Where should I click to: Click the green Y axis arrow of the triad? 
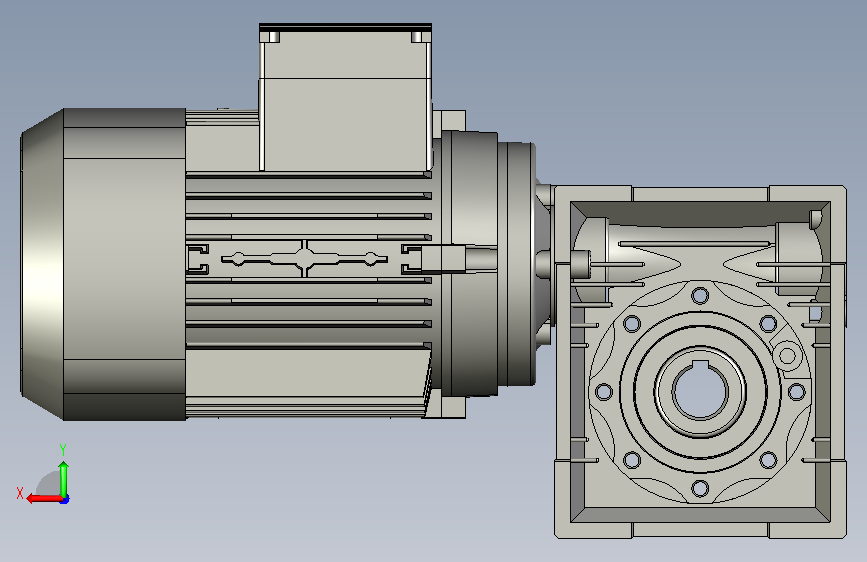64,479
